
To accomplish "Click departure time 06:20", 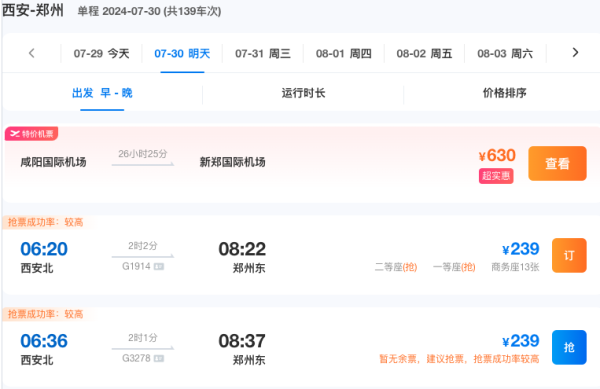I will (x=44, y=249).
